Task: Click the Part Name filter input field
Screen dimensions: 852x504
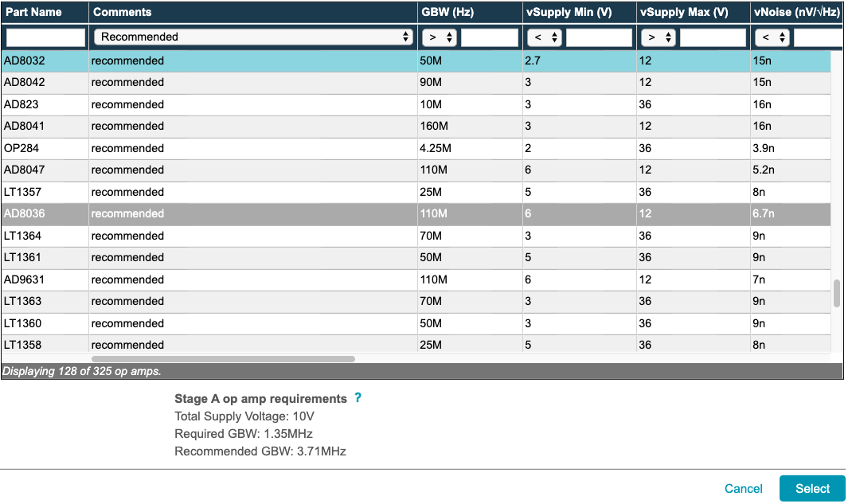Action: (45, 37)
